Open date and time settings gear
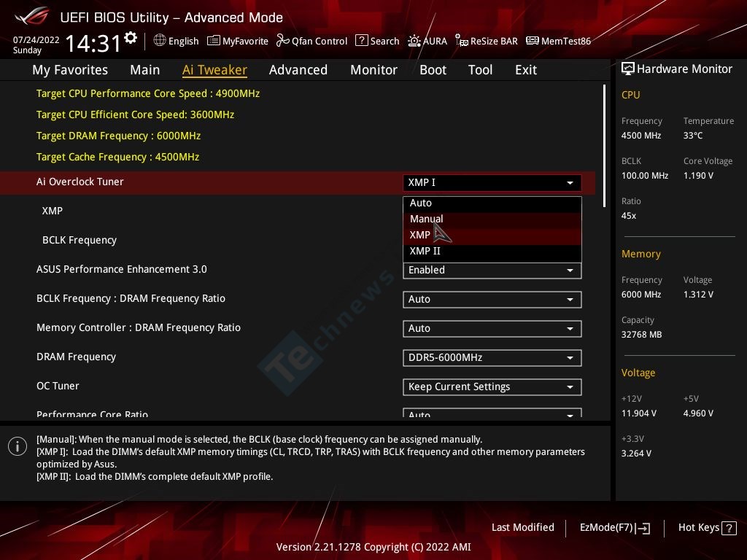The width and height of the screenshot is (747, 560). 131,38
